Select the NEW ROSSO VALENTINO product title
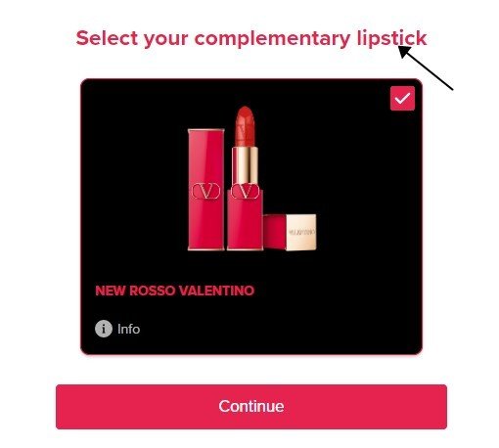Viewport: 499px width, 448px height. [175, 291]
